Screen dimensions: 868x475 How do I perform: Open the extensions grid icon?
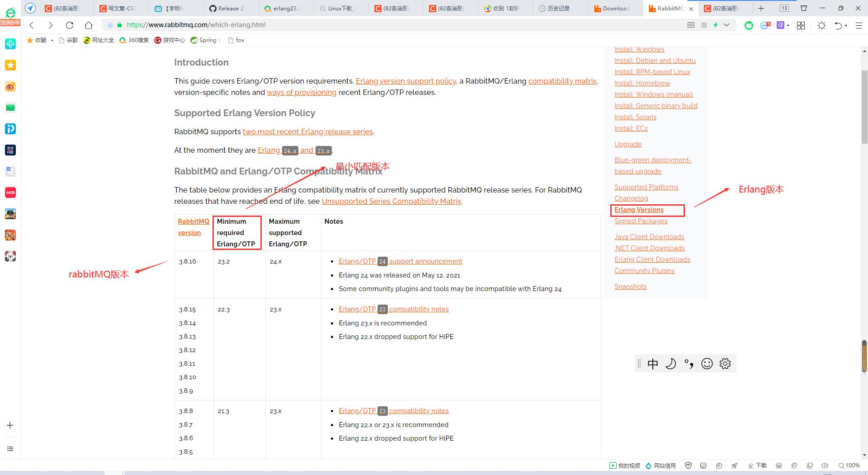(801, 25)
